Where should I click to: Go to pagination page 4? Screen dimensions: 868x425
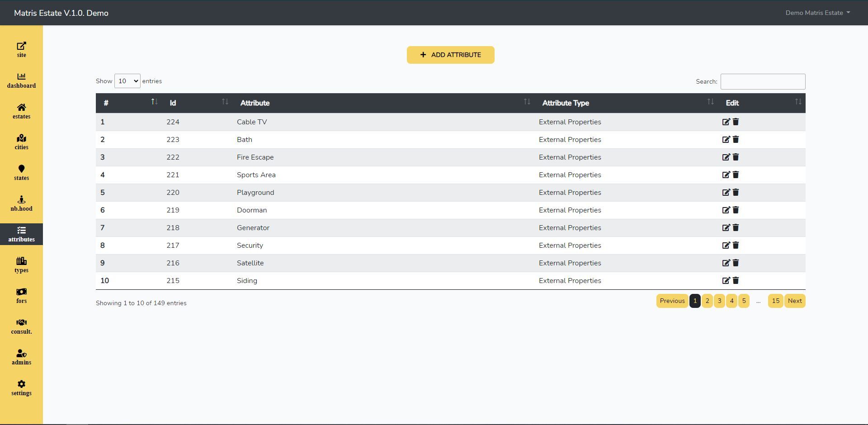click(731, 301)
